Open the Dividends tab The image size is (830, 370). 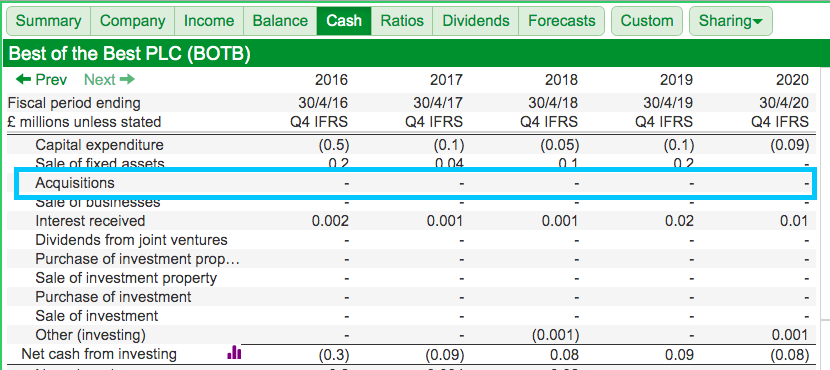tap(476, 21)
